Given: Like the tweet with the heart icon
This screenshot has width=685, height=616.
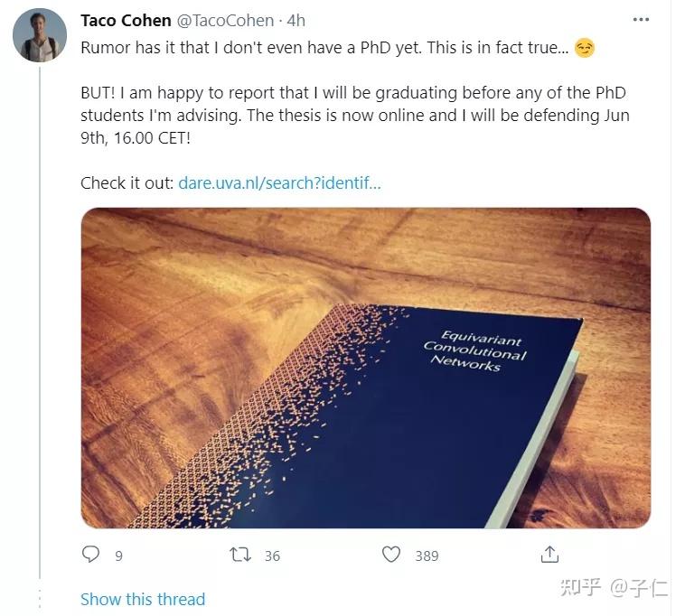Looking at the screenshot, I should tap(391, 555).
